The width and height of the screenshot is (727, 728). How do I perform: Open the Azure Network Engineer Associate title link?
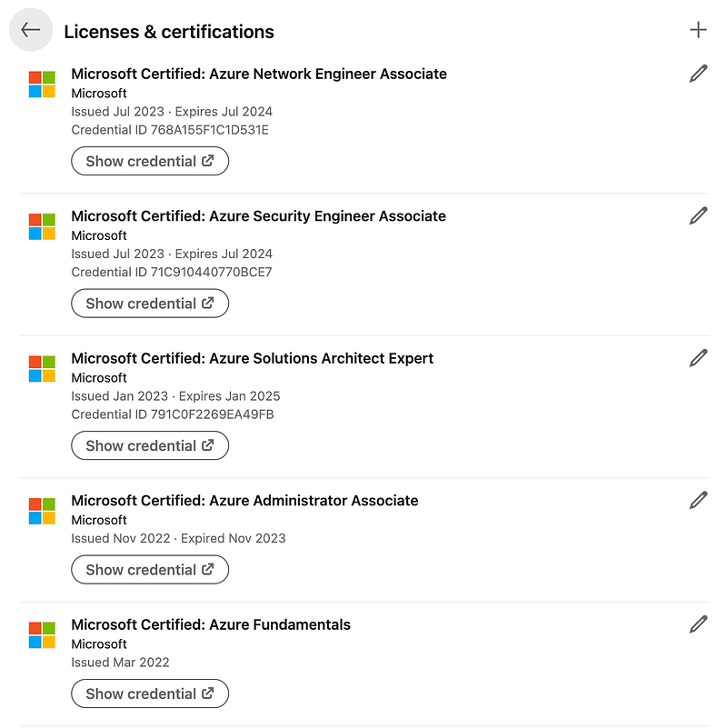[259, 74]
